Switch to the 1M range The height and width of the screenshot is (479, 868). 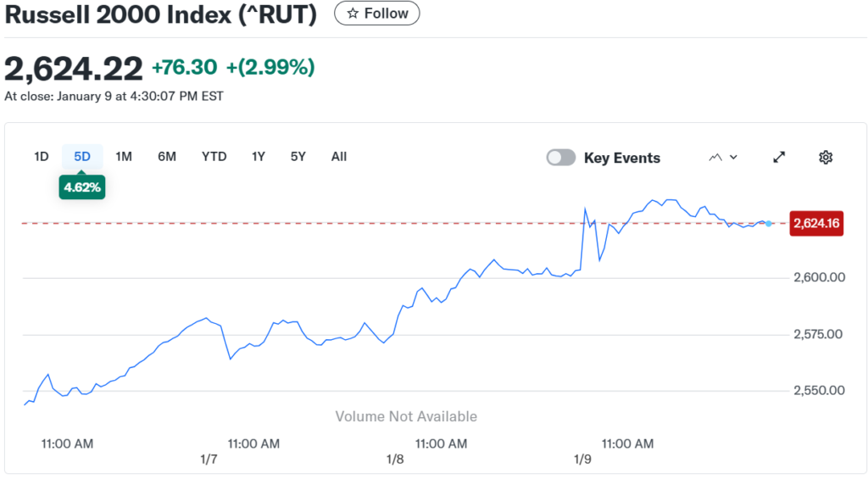pyautogui.click(x=124, y=156)
